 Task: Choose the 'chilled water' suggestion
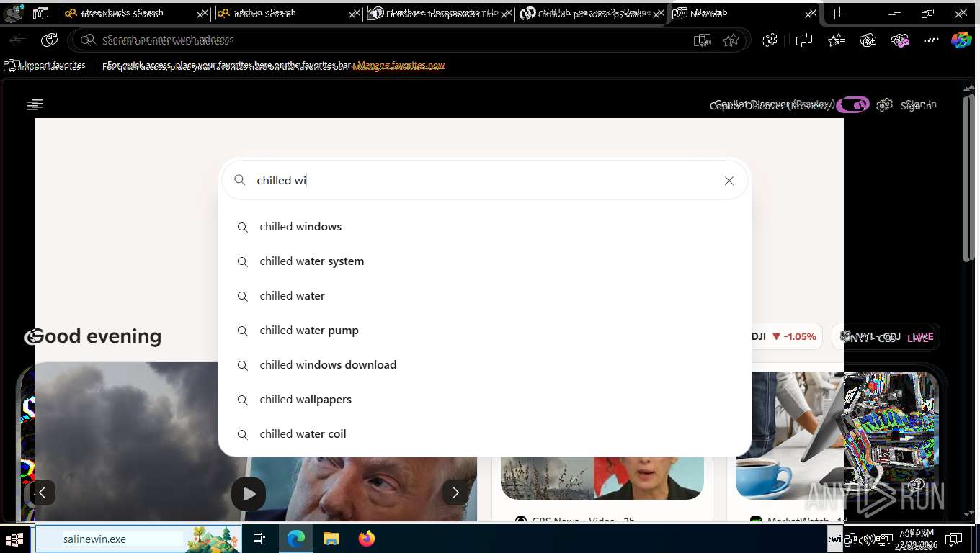tap(485, 296)
